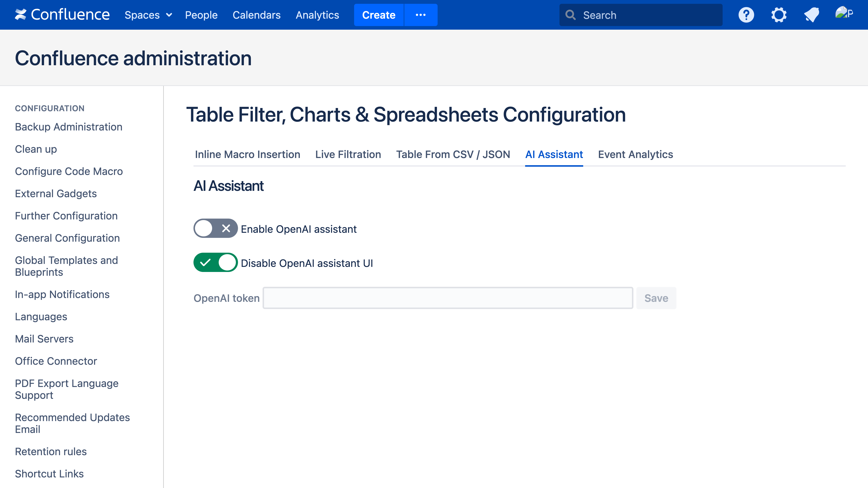Open the notifications bell icon
This screenshot has height=488, width=868.
[811, 15]
